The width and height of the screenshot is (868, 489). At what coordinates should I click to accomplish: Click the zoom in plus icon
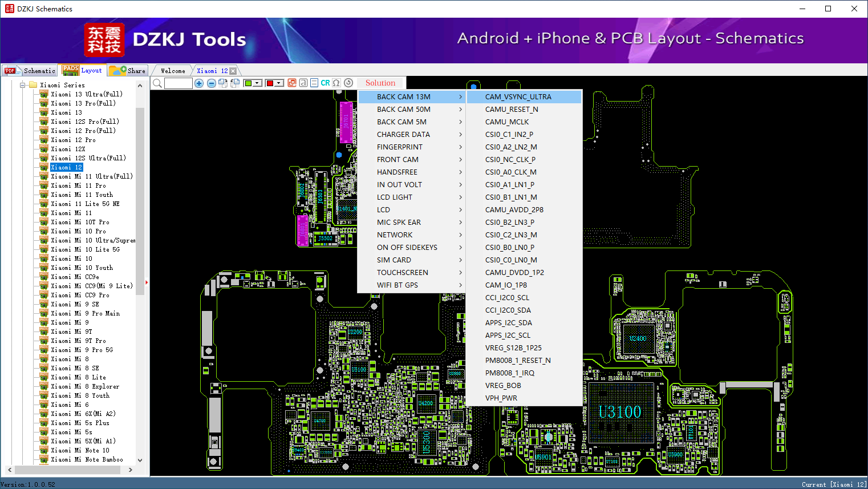pos(199,83)
